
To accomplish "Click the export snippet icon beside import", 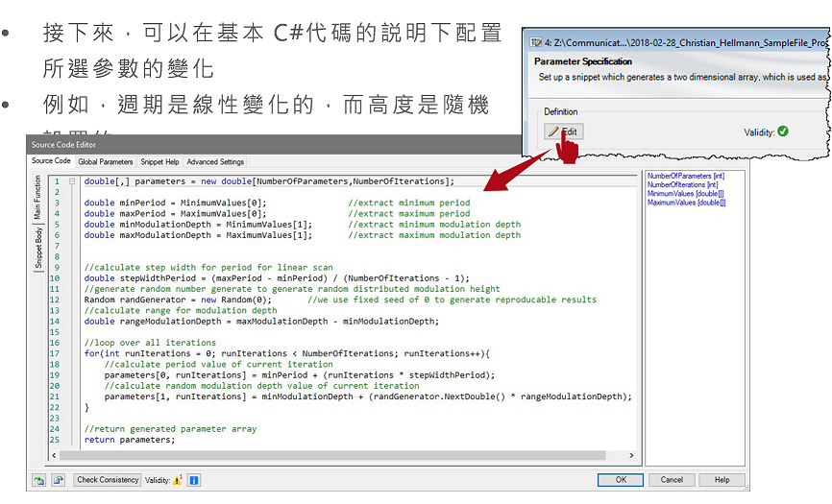I will point(58,480).
